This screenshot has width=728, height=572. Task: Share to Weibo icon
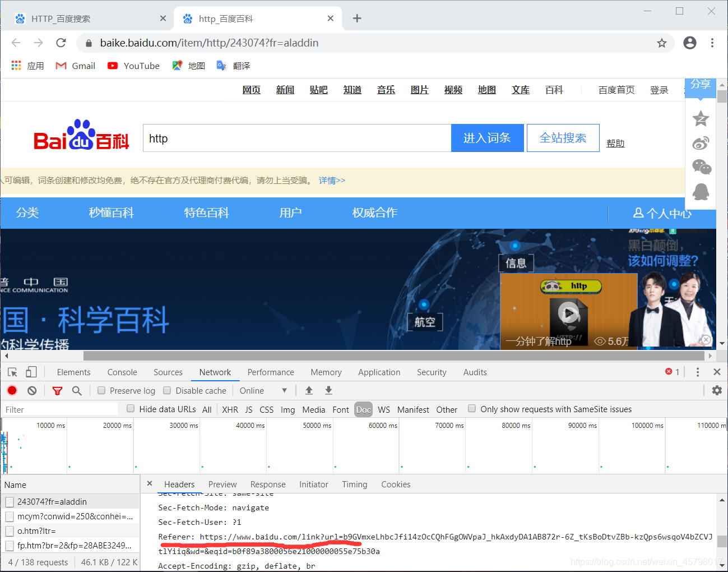[701, 143]
